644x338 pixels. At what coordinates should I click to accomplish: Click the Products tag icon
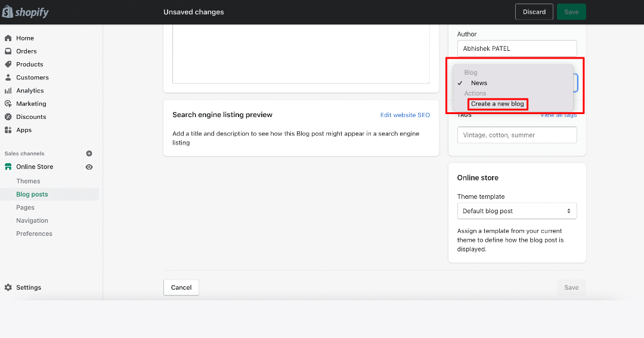8,64
